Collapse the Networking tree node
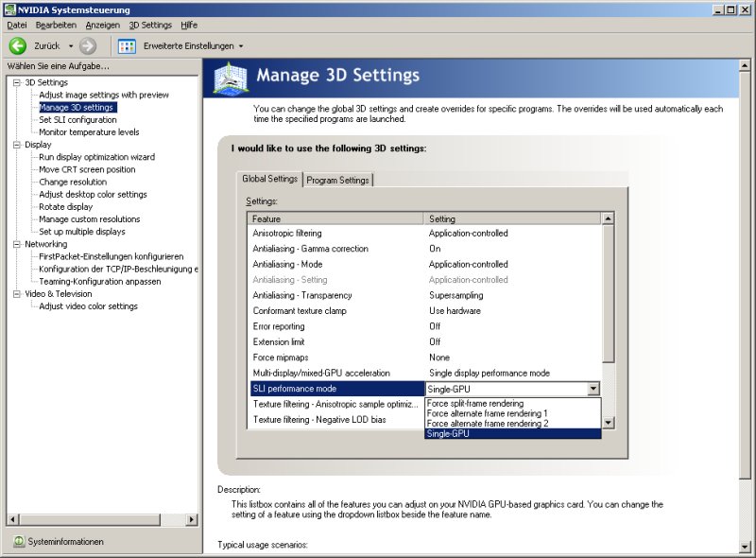Screen dimensions: 756x558 [17, 244]
